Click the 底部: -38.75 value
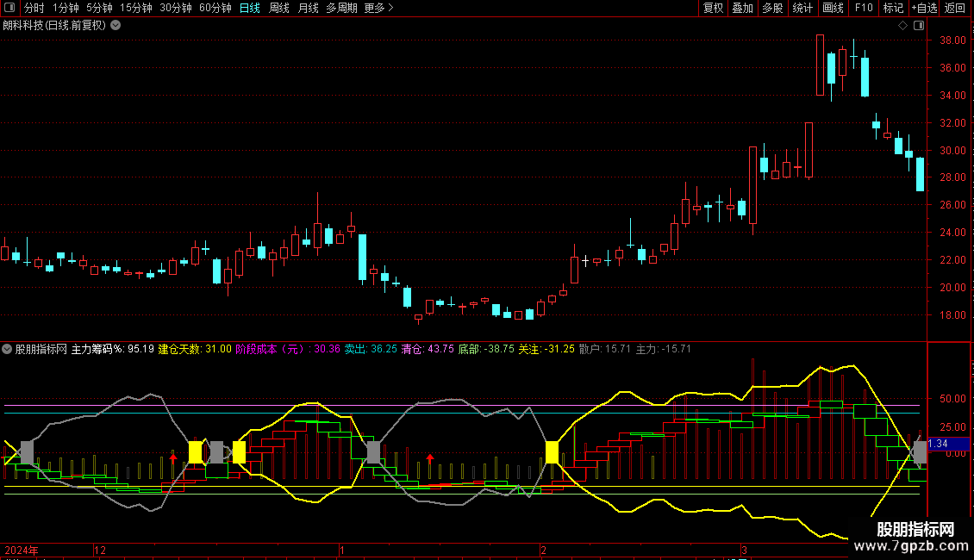 point(486,349)
